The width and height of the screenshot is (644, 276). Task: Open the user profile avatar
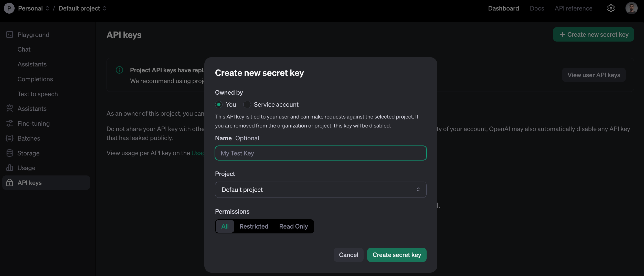pyautogui.click(x=631, y=8)
